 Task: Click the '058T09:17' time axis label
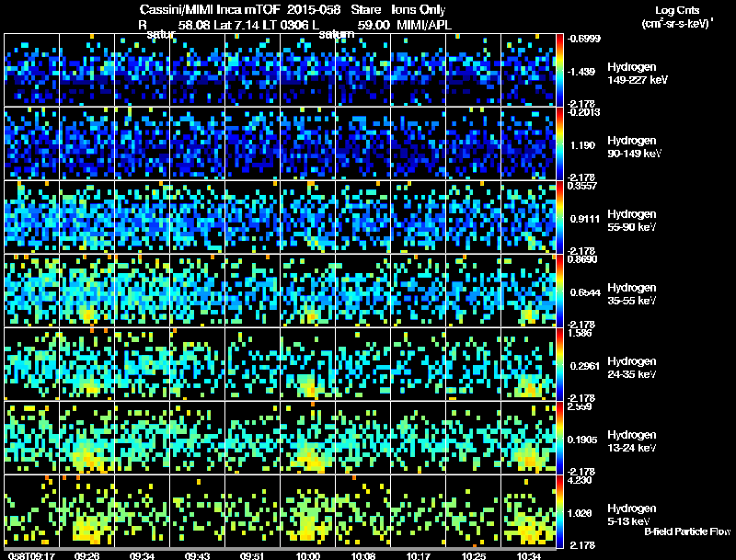click(x=31, y=556)
